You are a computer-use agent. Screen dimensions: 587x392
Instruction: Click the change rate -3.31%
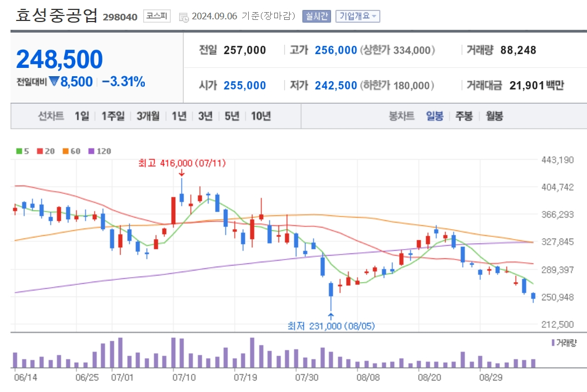[124, 82]
